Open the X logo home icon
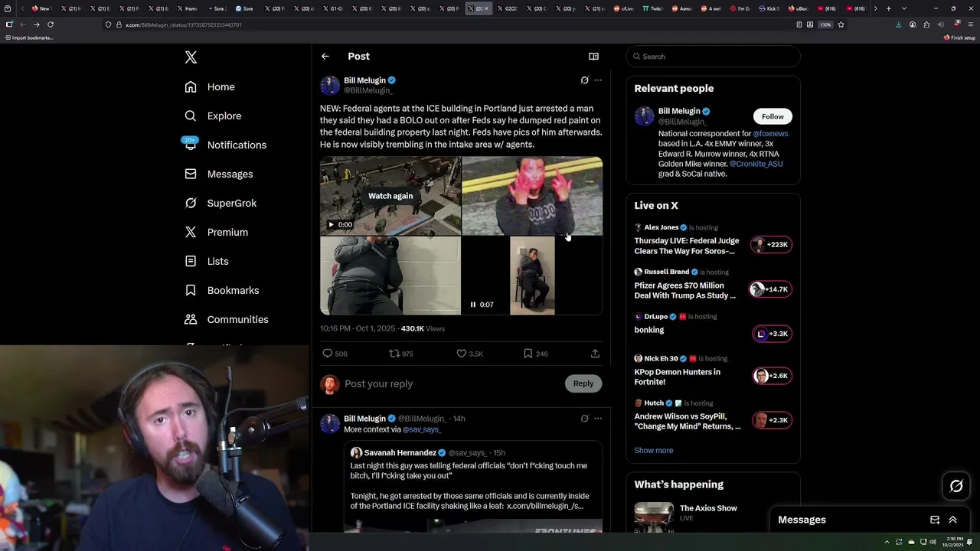Image resolution: width=980 pixels, height=551 pixels. coord(191,57)
